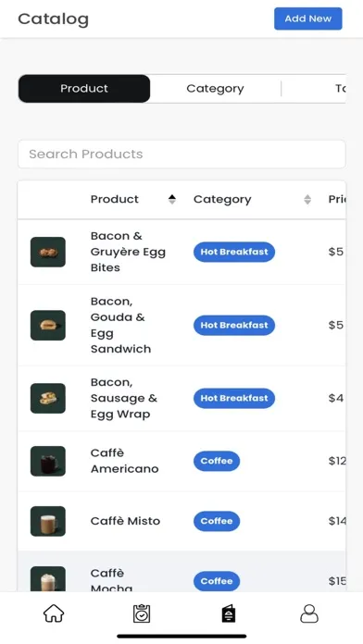
Task: Switch to the Category tab
Action: (x=215, y=88)
